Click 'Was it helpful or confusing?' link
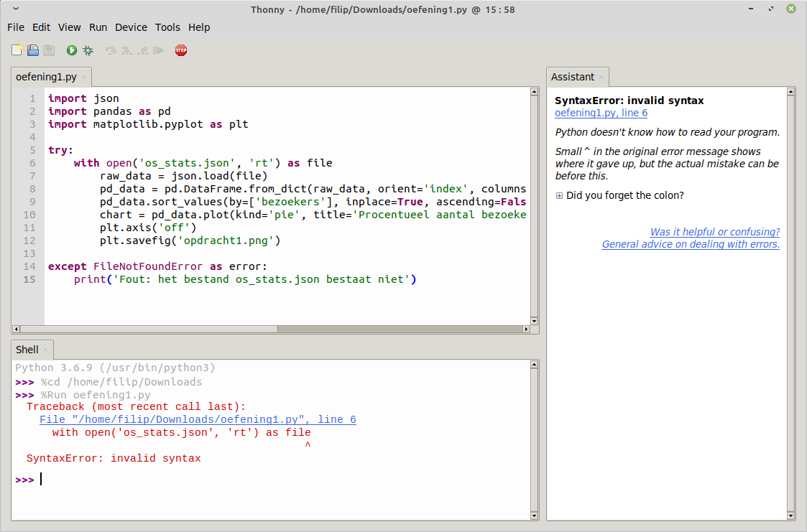 (714, 232)
